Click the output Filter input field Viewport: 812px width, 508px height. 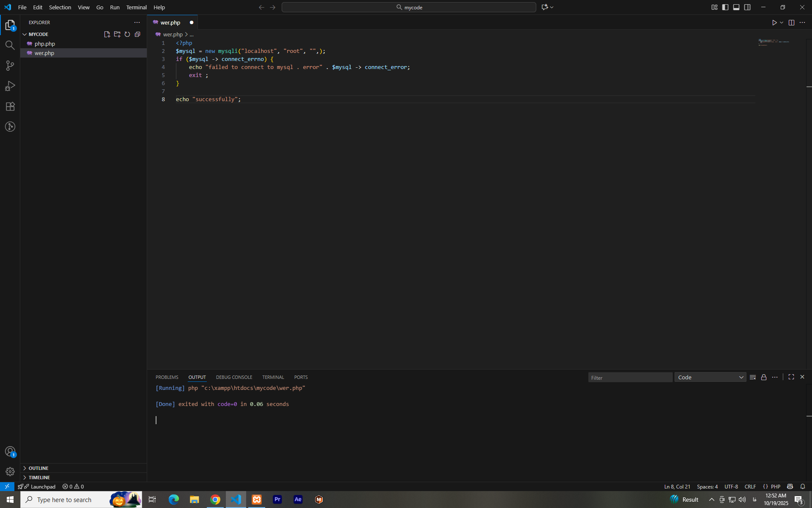pyautogui.click(x=630, y=378)
